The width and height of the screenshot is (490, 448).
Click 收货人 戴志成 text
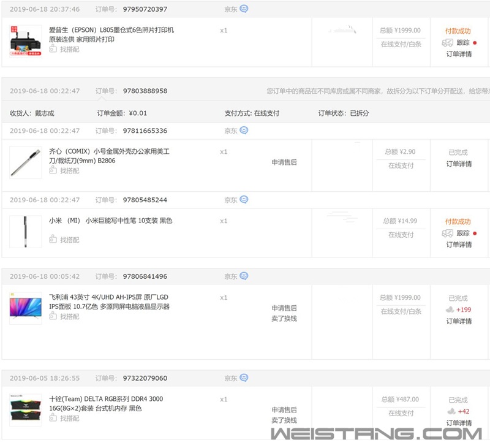pyautogui.click(x=32, y=113)
